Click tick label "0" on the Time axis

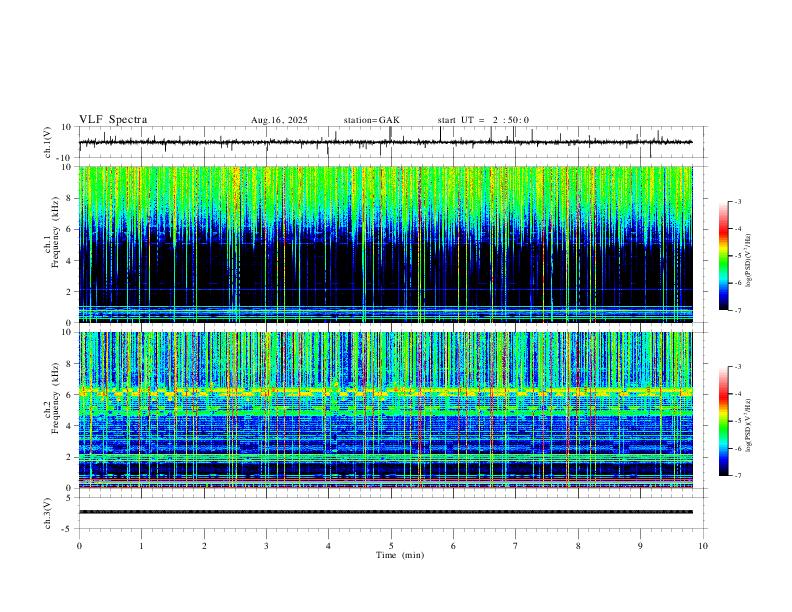[79, 546]
